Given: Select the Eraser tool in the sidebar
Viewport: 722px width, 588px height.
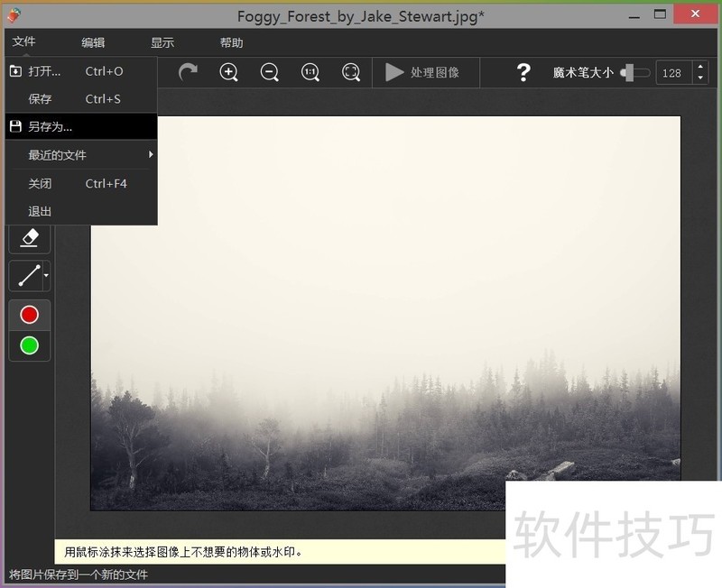Looking at the screenshot, I should pos(29,238).
